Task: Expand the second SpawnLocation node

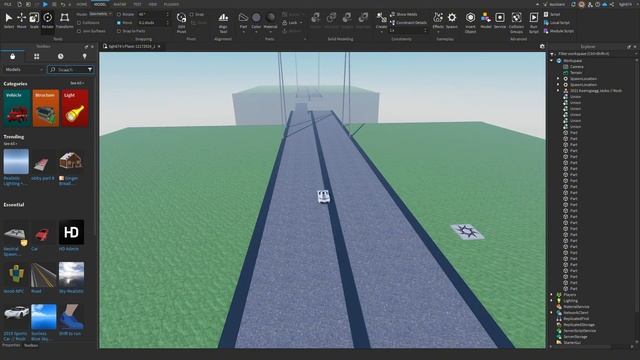Action: click(558, 84)
